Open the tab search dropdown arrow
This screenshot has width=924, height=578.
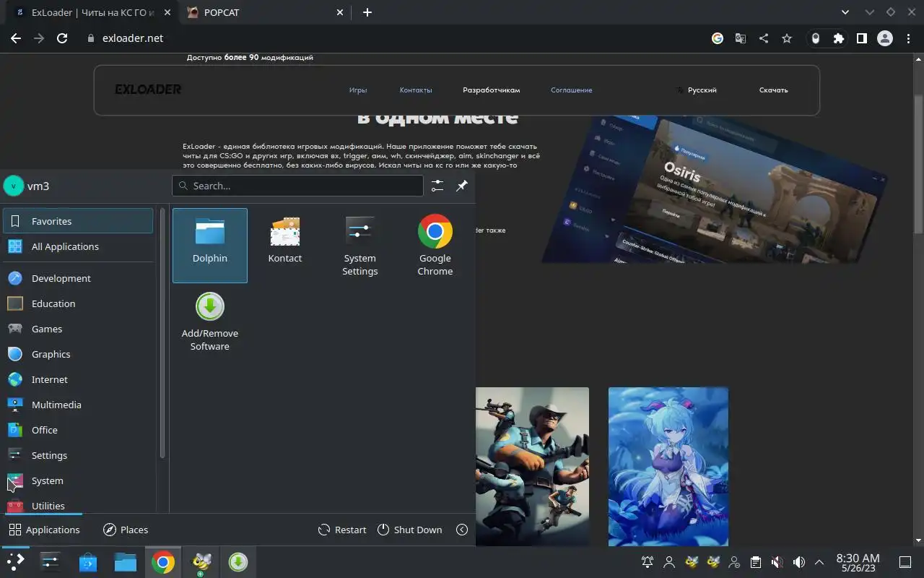pos(846,12)
